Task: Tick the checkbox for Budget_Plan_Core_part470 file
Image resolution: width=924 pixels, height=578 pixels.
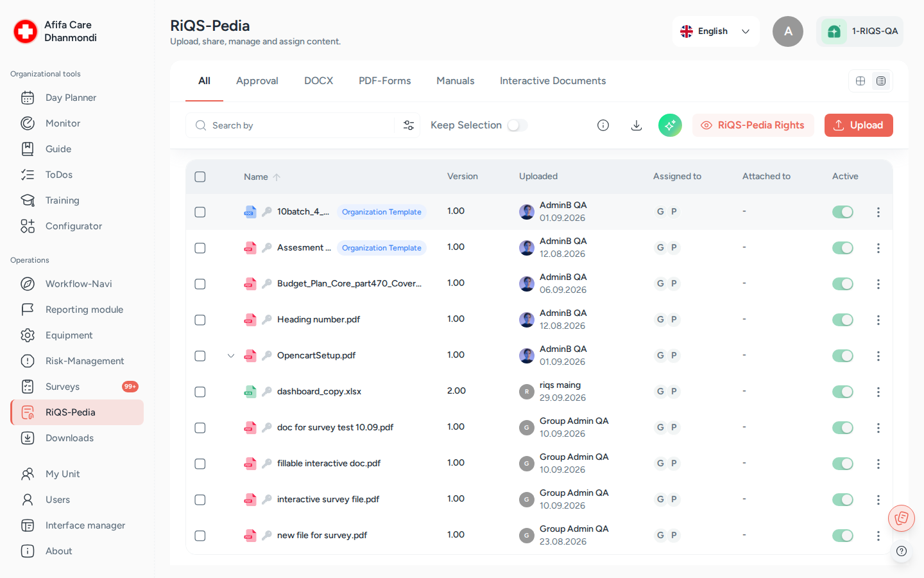Action: click(200, 284)
